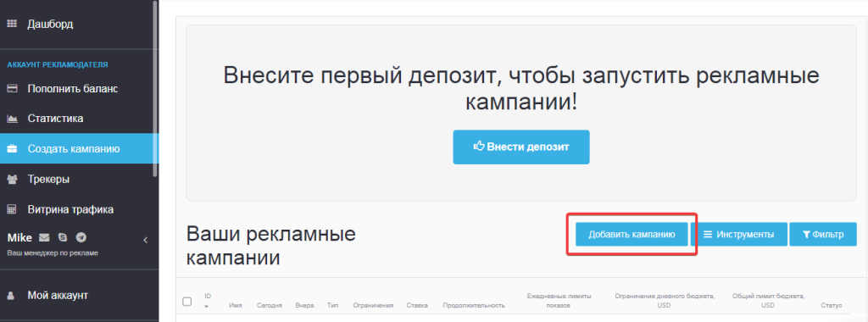Contact Mike through the Skype icon
This screenshot has height=322, width=868.
[63, 238]
